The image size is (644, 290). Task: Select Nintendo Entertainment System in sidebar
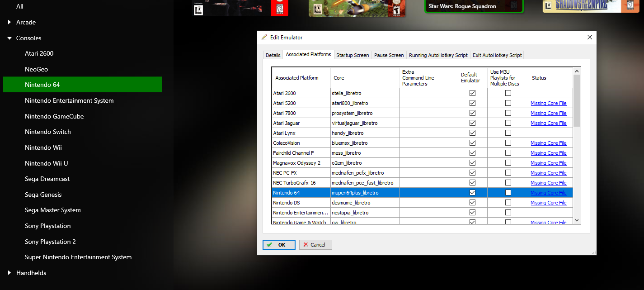[69, 100]
